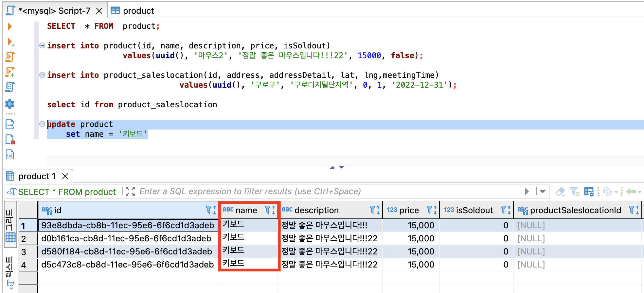Filter productSaleslocationId column funnel icon
Image resolution: width=644 pixels, height=293 pixels.
click(632, 210)
